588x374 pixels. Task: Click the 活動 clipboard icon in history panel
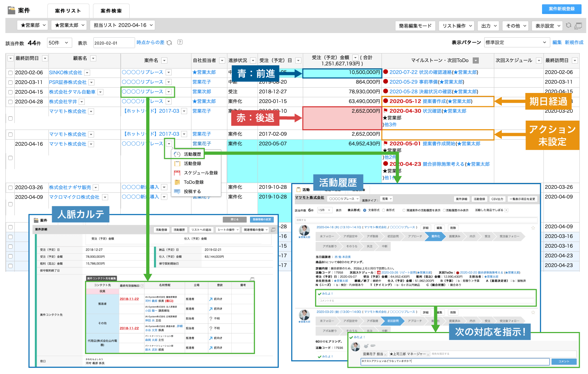[x=298, y=190]
